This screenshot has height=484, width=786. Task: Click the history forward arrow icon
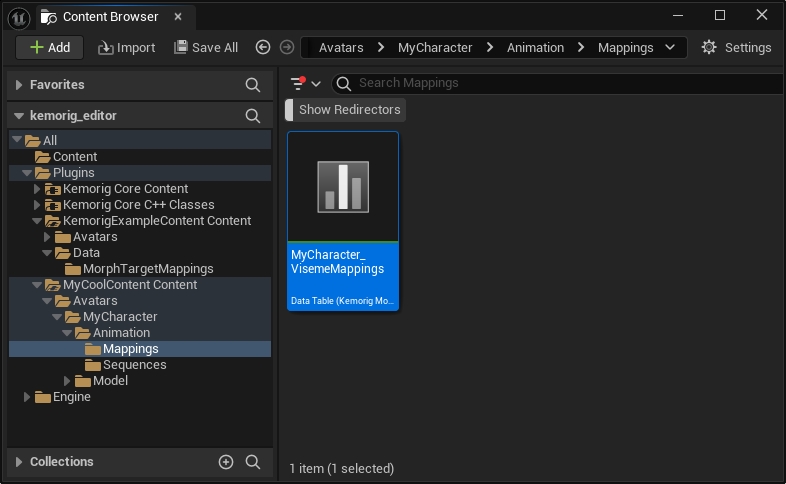(287, 47)
